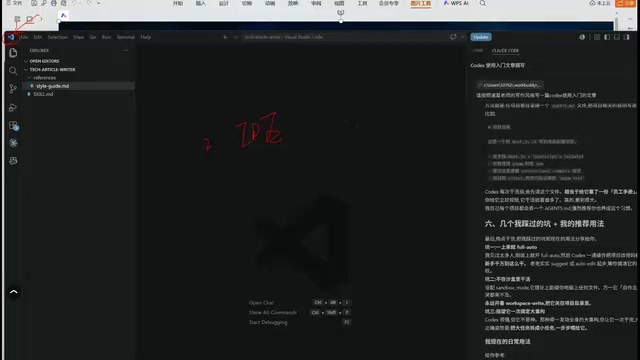Open the WPS 文件 menu
The image size is (640, 360).
pyautogui.click(x=14, y=3)
